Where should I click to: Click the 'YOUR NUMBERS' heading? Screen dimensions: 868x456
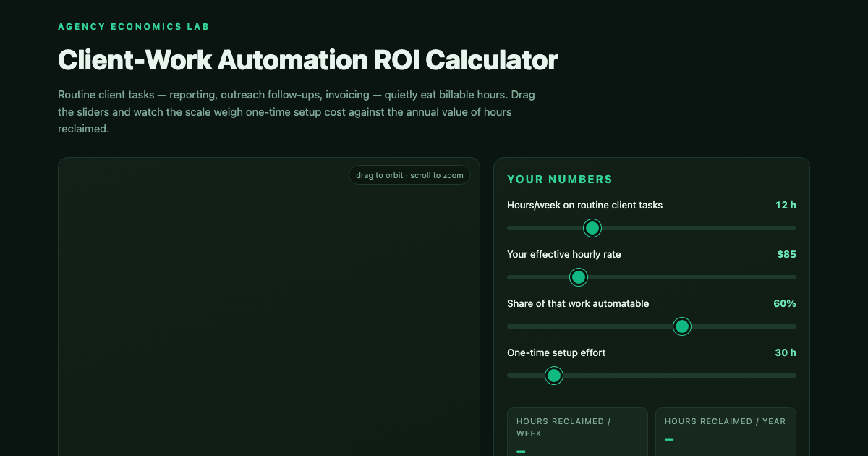coord(560,180)
